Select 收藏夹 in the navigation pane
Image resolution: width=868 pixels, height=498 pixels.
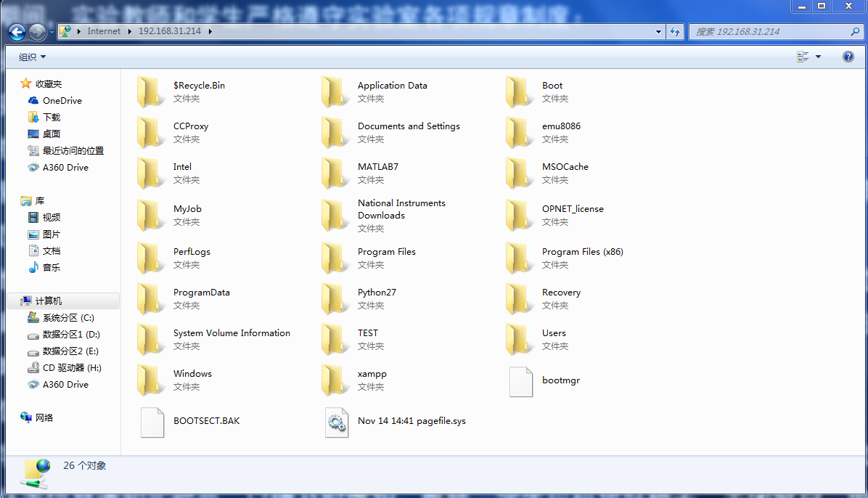point(41,83)
